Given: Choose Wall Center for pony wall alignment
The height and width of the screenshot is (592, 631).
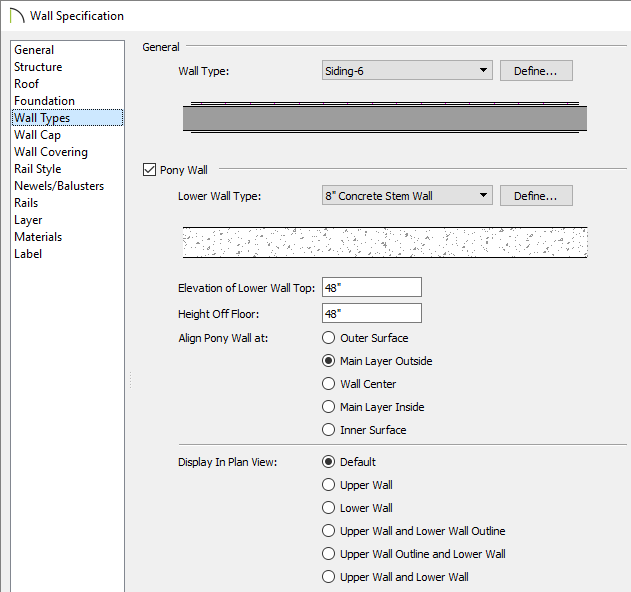Looking at the screenshot, I should (x=329, y=384).
